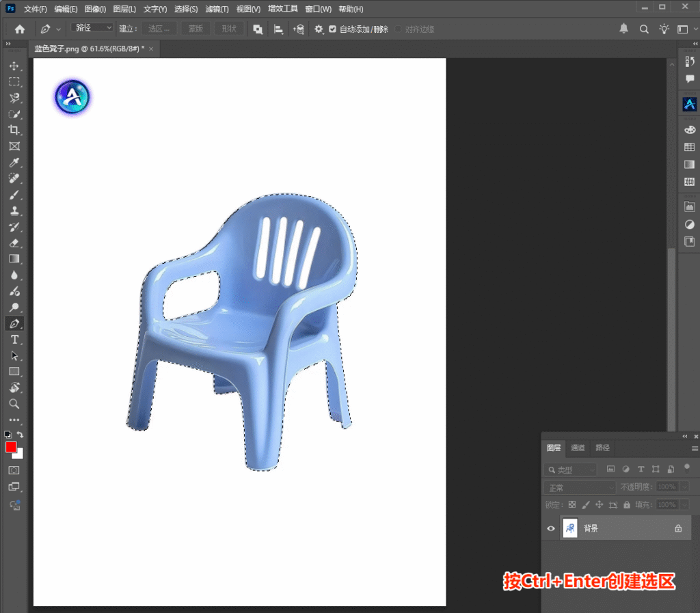This screenshot has height=613, width=700.
Task: Select the Eyedropper tool
Action: 14,163
